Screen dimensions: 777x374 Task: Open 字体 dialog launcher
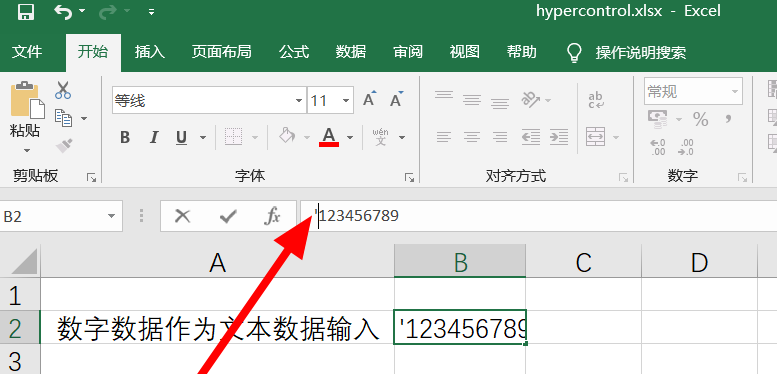point(409,177)
